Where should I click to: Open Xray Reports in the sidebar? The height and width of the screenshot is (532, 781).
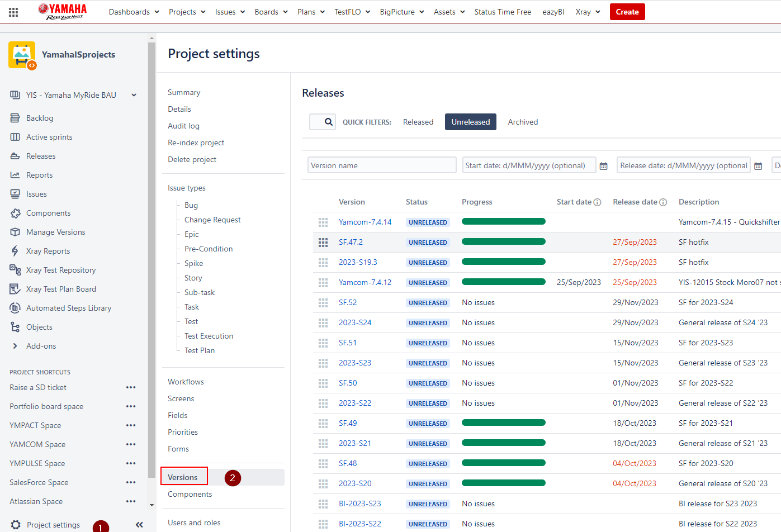[x=48, y=251]
